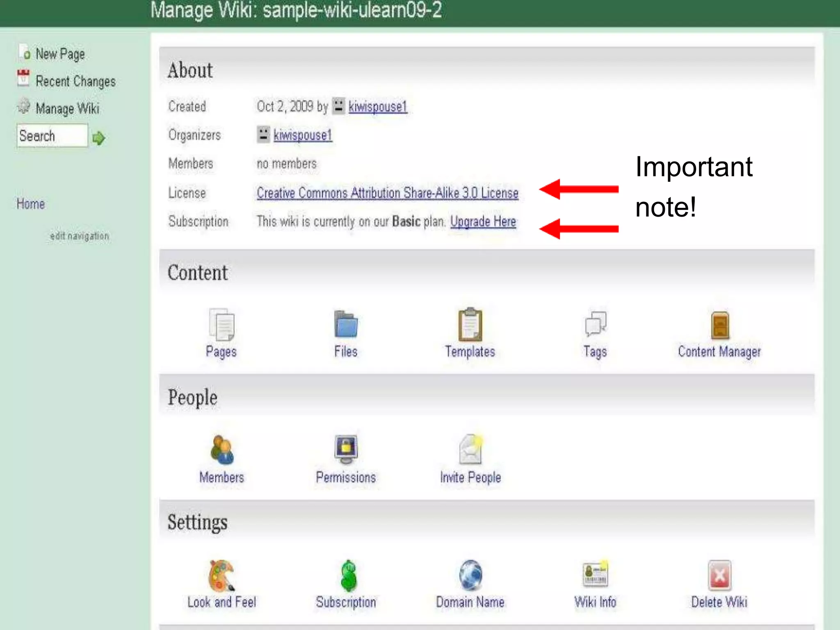Click the Wiki Info badge icon

595,574
